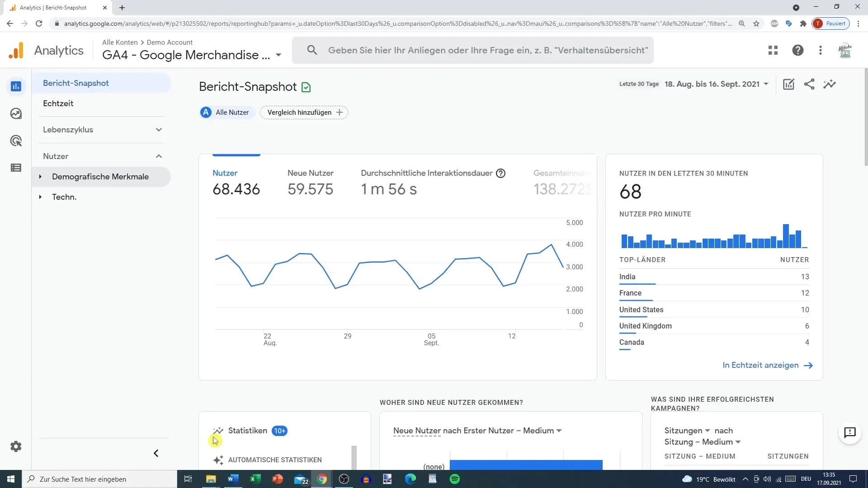Open the Help question mark icon
This screenshot has height=488, width=868.
[x=798, y=50]
